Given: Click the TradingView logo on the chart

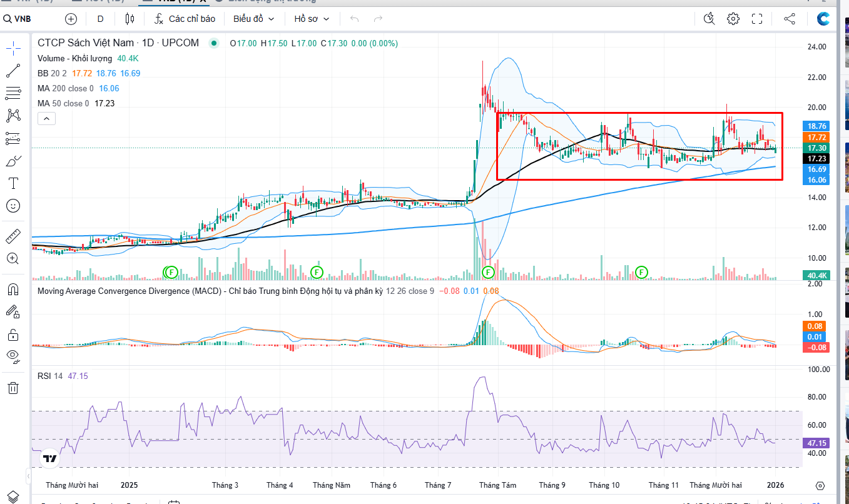Looking at the screenshot, I should 49,458.
